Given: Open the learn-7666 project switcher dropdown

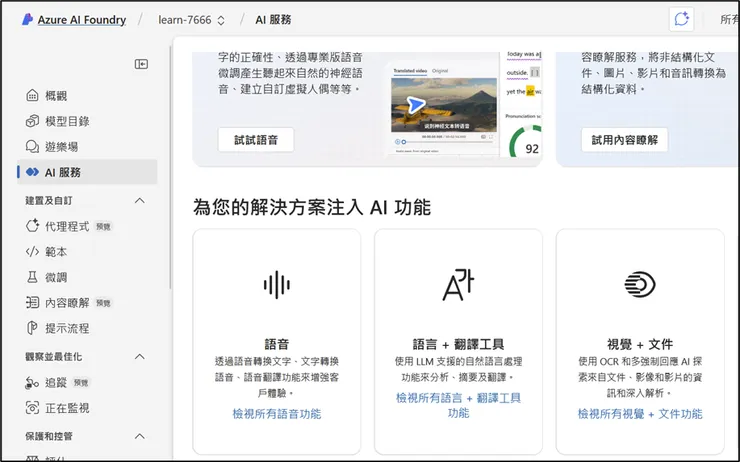Looking at the screenshot, I should coord(191,20).
